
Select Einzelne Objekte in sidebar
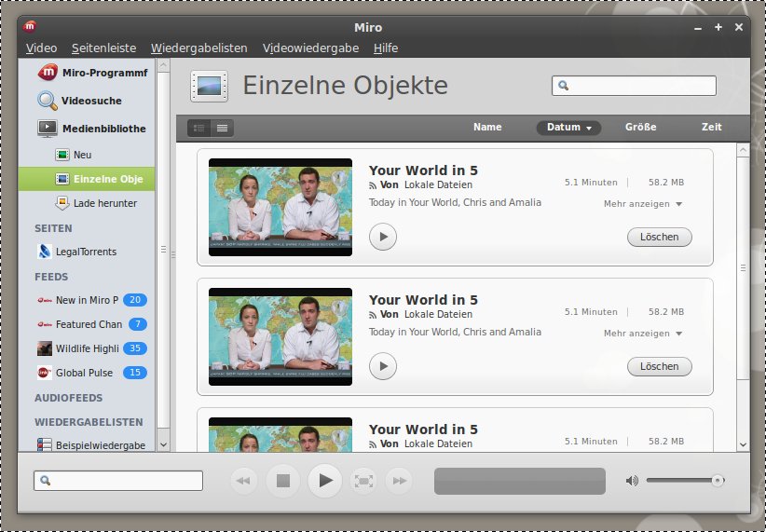tap(87, 179)
